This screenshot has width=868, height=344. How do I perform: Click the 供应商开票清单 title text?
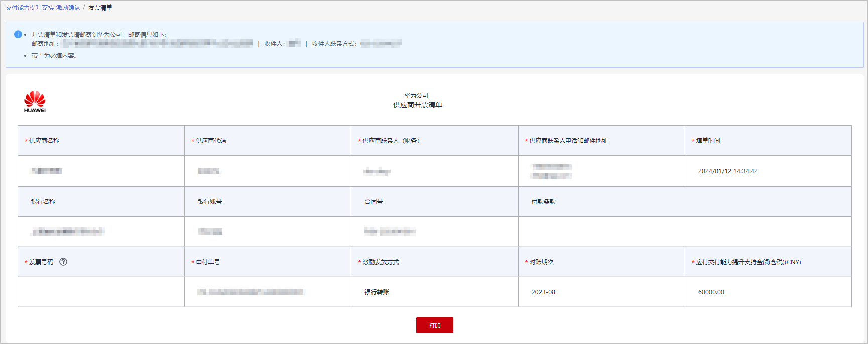click(x=418, y=105)
